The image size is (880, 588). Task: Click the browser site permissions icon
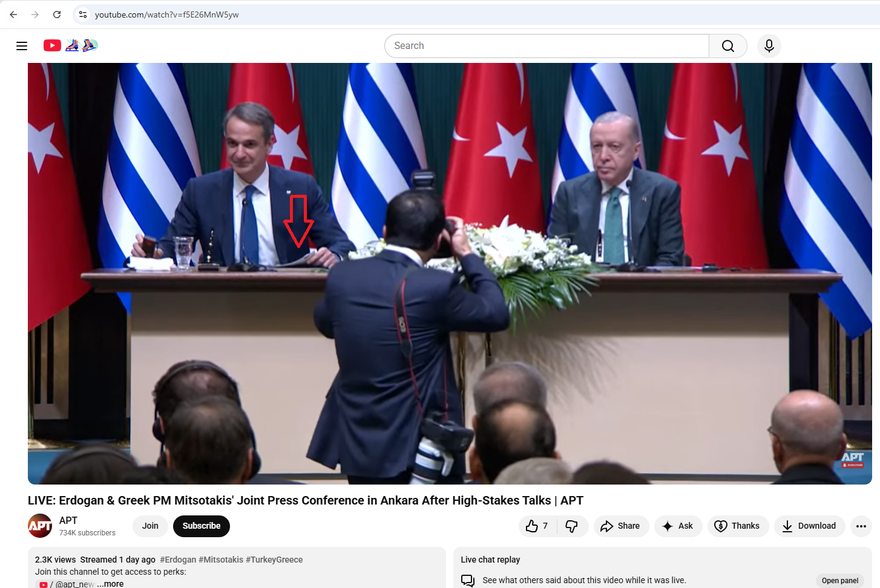point(82,15)
